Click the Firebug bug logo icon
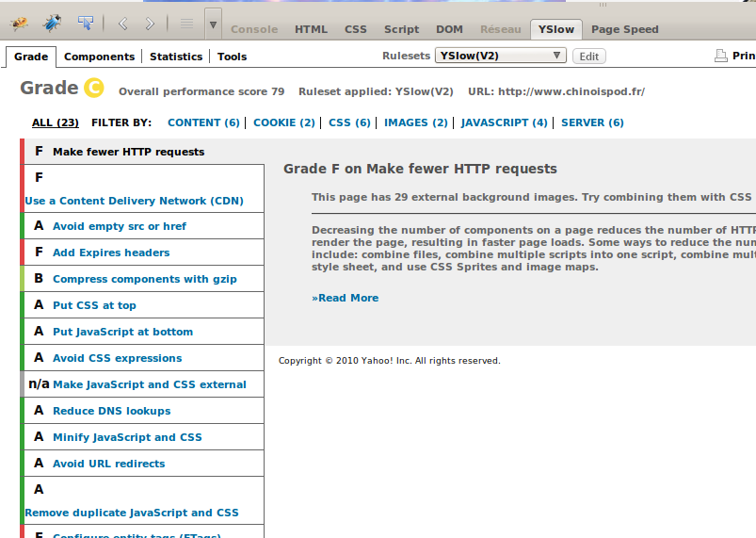This screenshot has width=756, height=538. 20,23
